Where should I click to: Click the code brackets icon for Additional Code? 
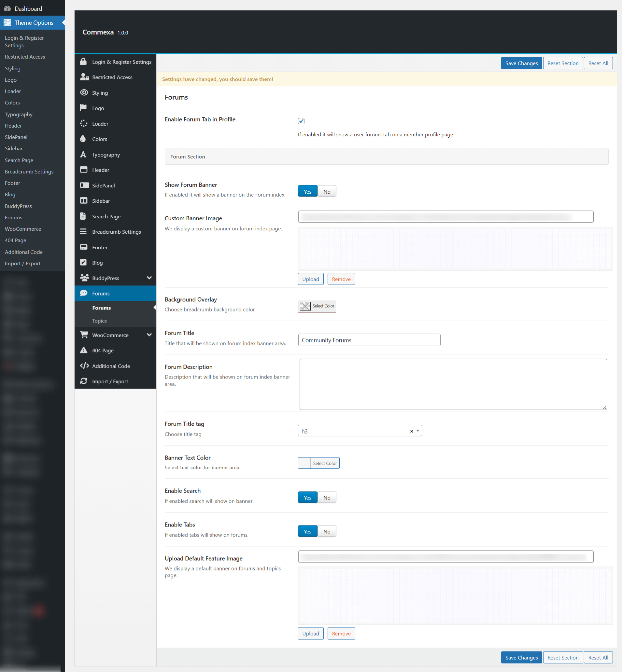[x=84, y=365]
